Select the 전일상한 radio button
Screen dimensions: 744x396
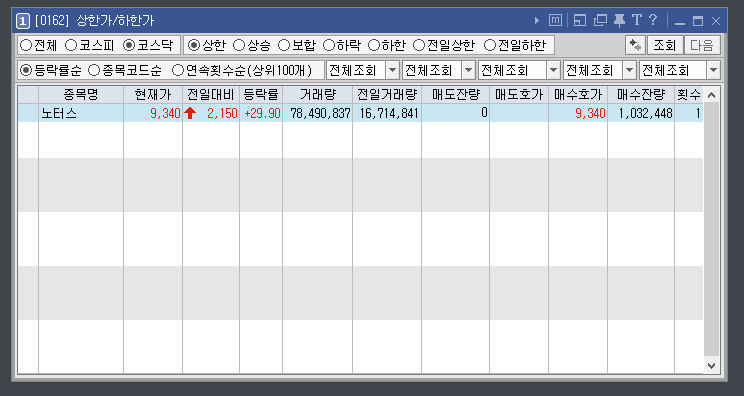click(x=418, y=46)
